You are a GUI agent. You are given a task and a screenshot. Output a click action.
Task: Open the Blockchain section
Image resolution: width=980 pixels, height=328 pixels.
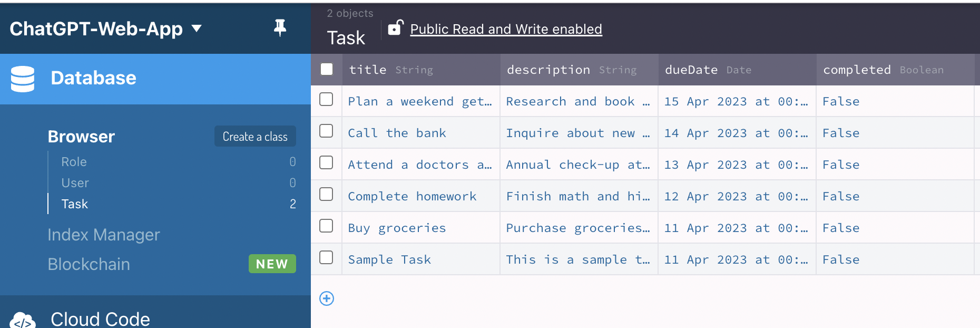89,264
